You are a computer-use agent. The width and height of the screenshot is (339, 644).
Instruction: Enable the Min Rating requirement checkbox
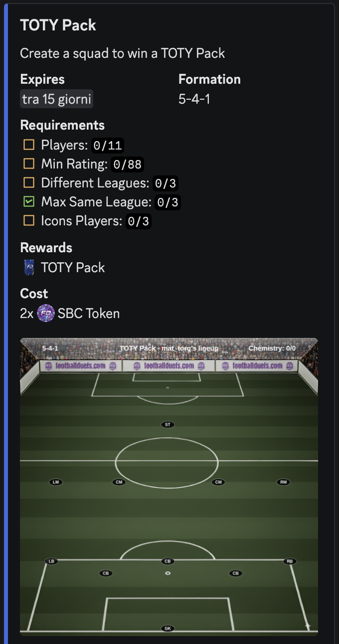coord(28,163)
